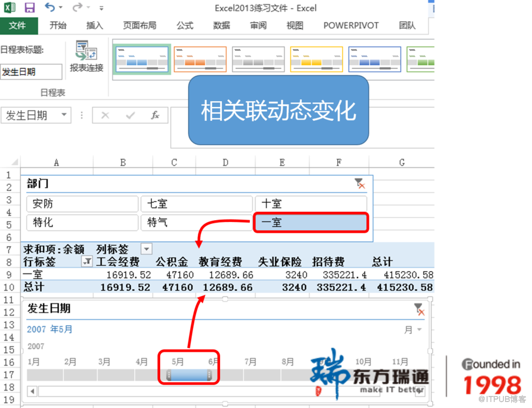Open the 列标签 filter dropdown
The image size is (532, 408).
coord(146,249)
